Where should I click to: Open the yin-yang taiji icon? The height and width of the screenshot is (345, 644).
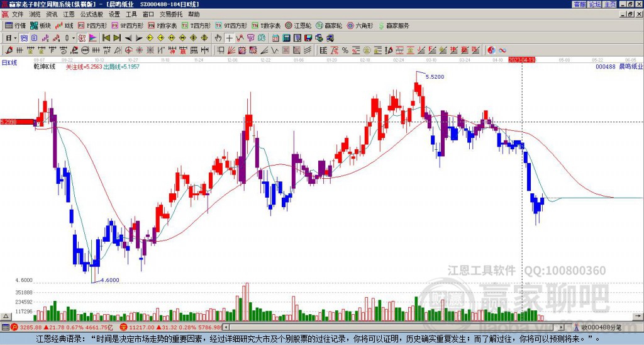coord(491,50)
